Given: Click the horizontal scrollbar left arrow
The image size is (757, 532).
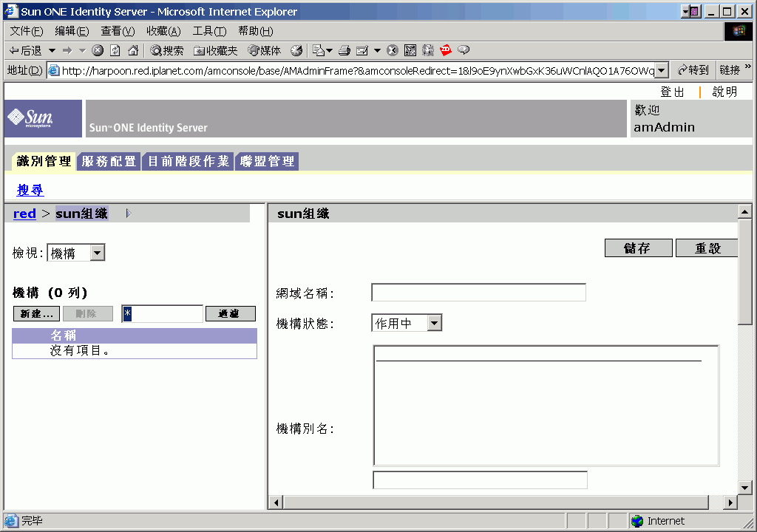Looking at the screenshot, I should point(276,502).
